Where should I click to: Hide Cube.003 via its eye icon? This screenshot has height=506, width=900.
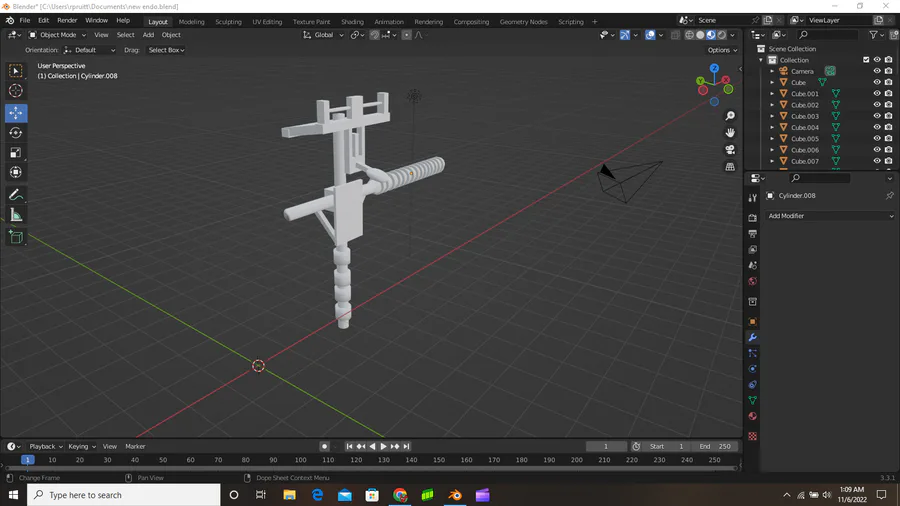(x=877, y=116)
